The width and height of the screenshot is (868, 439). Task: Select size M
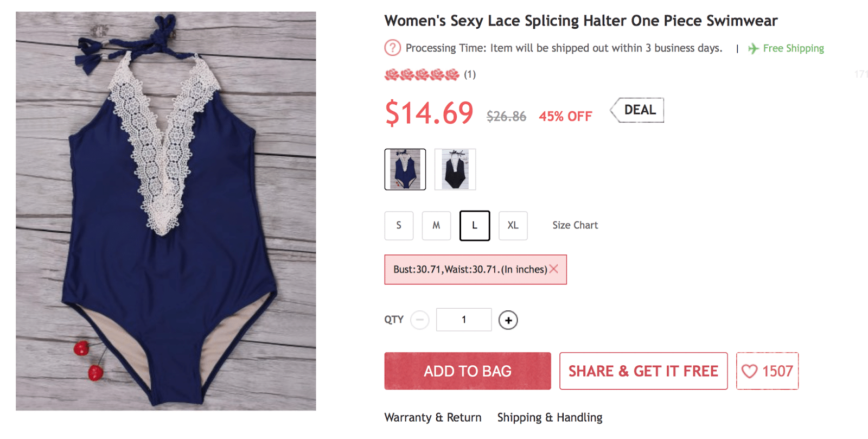point(436,225)
